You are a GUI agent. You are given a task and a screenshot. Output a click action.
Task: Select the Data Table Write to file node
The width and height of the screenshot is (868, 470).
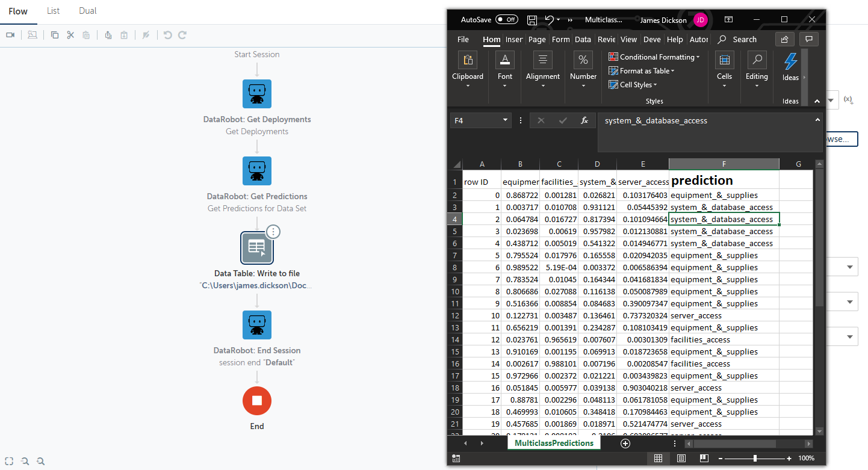[x=257, y=248]
